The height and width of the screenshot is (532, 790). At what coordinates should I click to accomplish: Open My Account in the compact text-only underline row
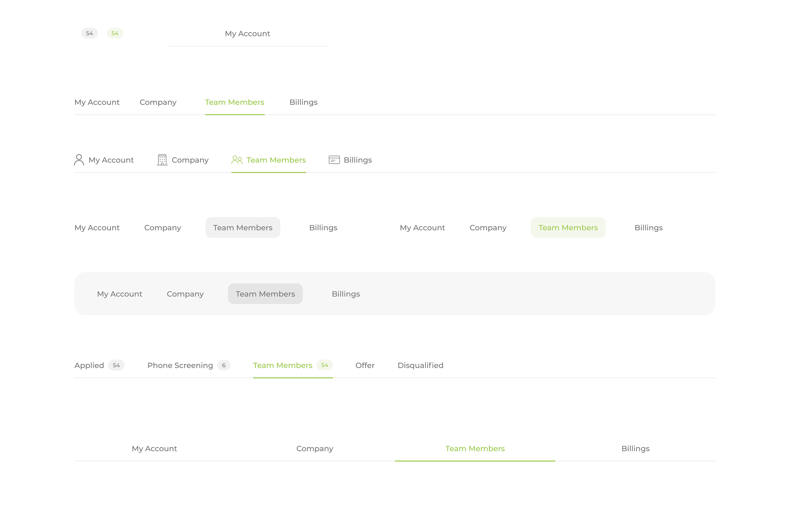(x=97, y=102)
